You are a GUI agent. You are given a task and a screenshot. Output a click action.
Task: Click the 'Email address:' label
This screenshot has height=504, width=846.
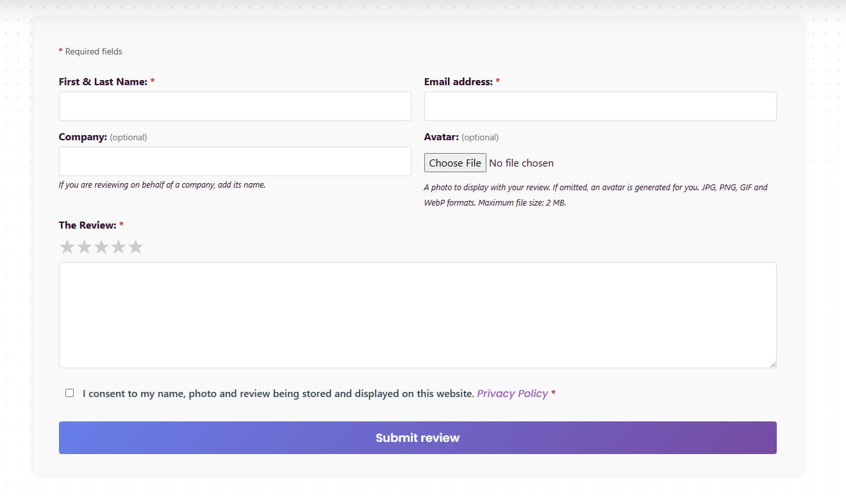pos(458,82)
